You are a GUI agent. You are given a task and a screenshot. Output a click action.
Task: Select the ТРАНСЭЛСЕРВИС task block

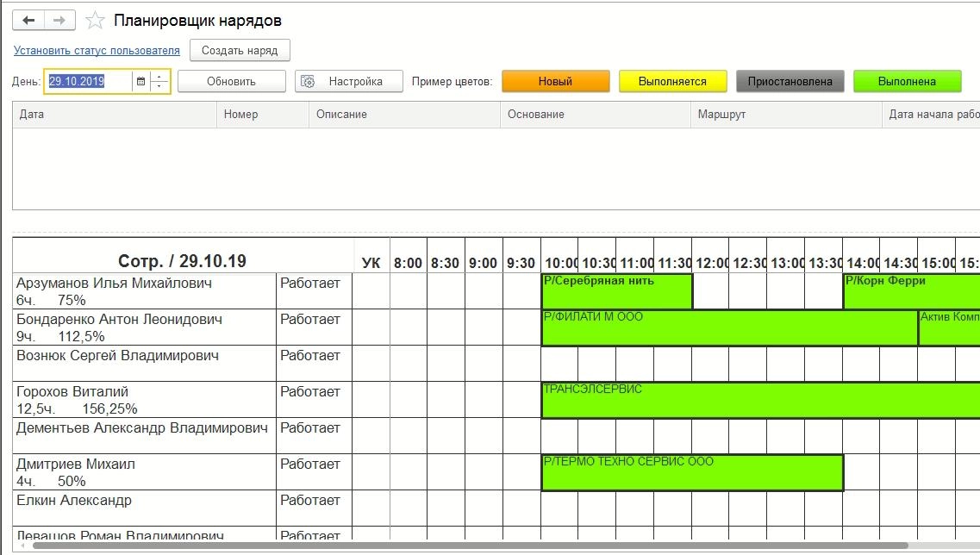pos(760,400)
